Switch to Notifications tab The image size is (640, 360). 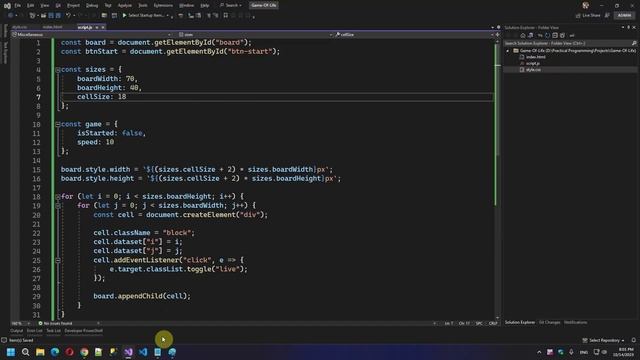click(x=576, y=322)
